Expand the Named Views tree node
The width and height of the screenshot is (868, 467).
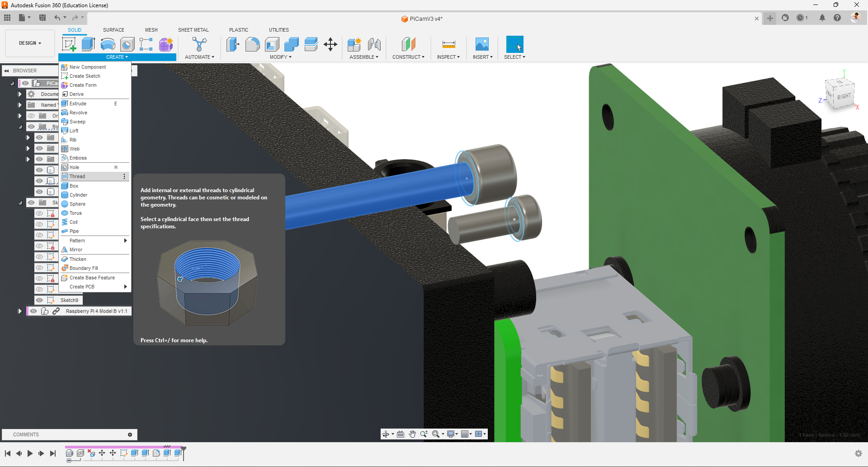[20, 105]
